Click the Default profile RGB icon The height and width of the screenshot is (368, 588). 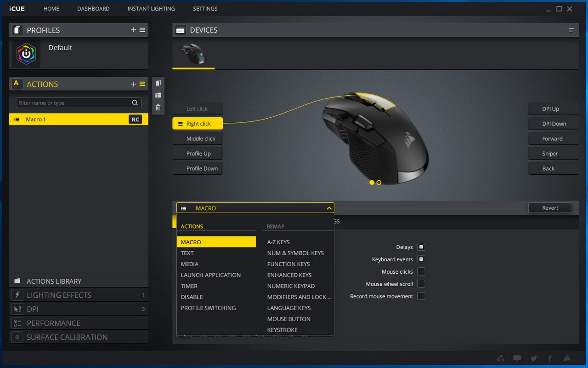(27, 54)
